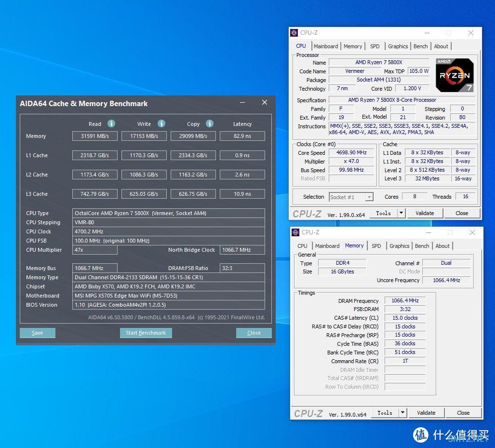Minimize the top CPU-Z window
Image resolution: width=495 pixels, height=448 pixels.
427,33
